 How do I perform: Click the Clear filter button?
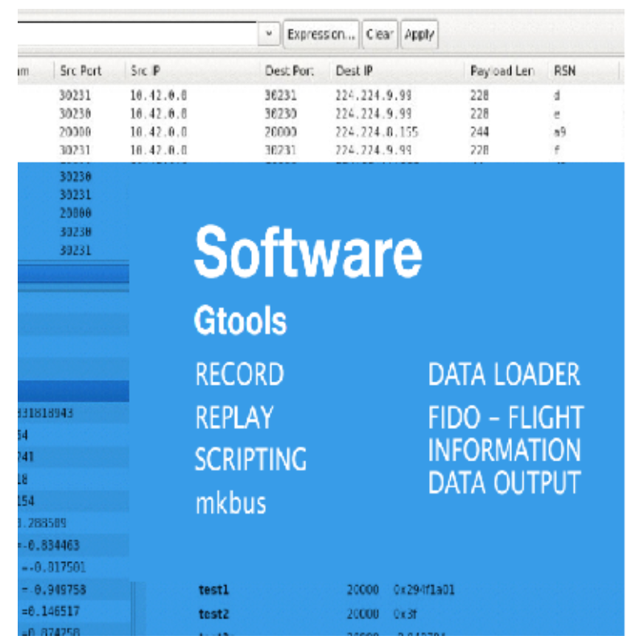(x=379, y=35)
